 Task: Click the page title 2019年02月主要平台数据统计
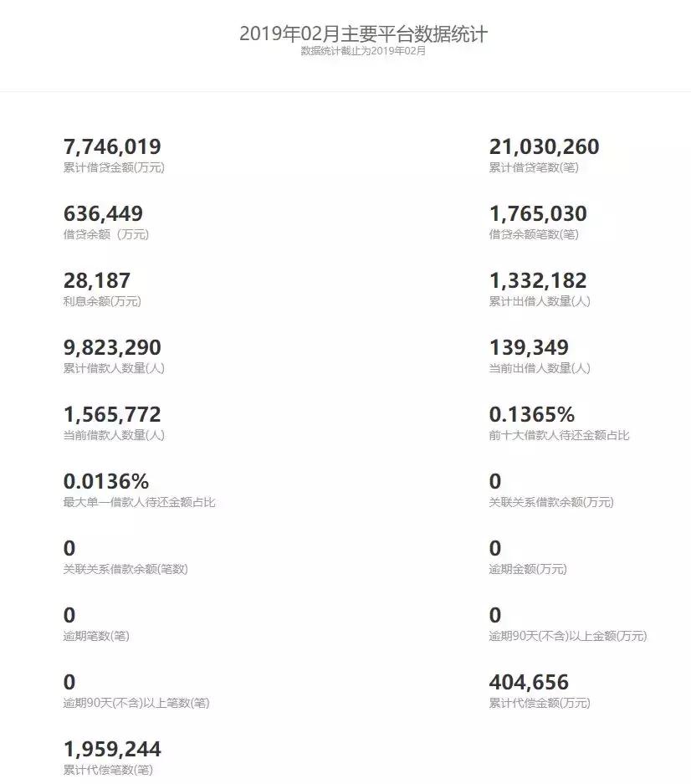click(x=363, y=34)
